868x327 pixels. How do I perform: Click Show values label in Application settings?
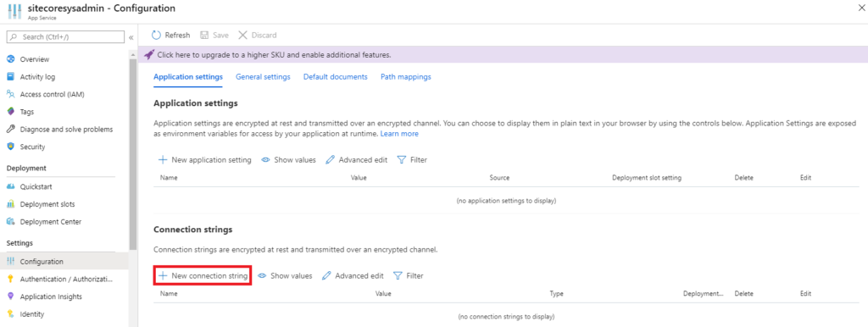[295, 160]
